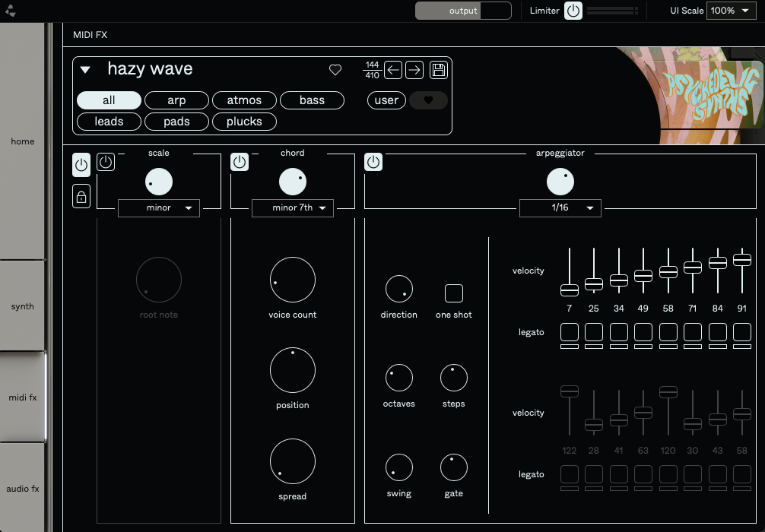
Task: Click the root note knob
Action: (159, 280)
